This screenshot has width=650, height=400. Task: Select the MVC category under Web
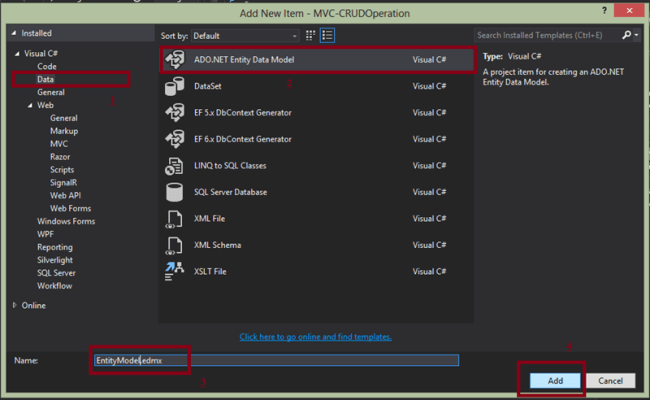tap(59, 144)
